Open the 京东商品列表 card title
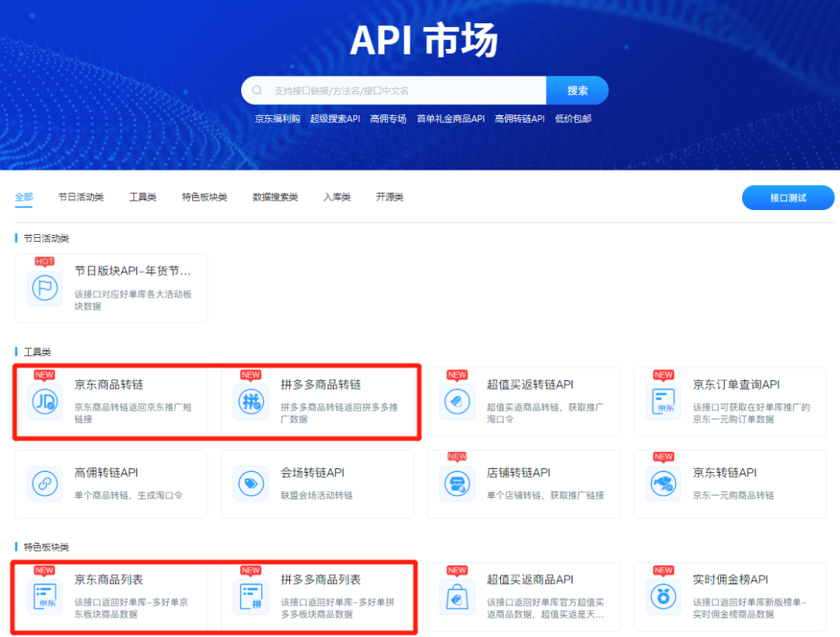The width and height of the screenshot is (840, 637). (109, 579)
